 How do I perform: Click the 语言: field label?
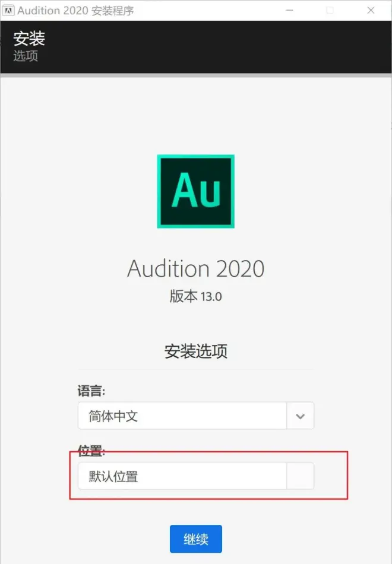[x=91, y=391]
